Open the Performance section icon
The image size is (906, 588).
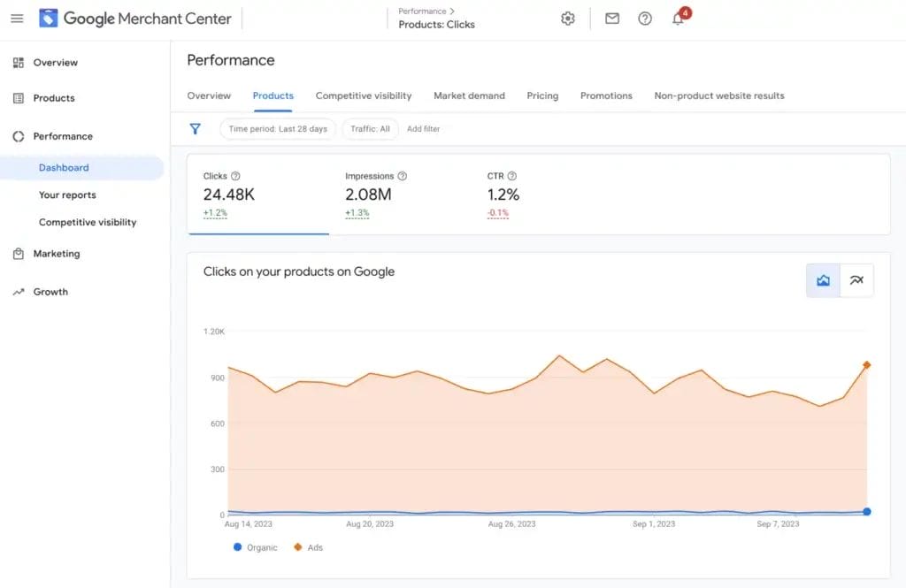pyautogui.click(x=19, y=136)
